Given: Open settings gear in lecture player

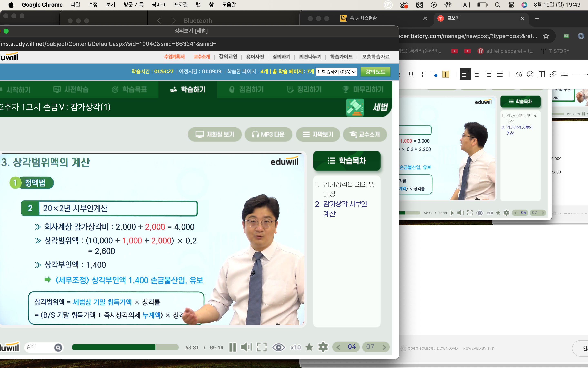Looking at the screenshot, I should point(323,347).
